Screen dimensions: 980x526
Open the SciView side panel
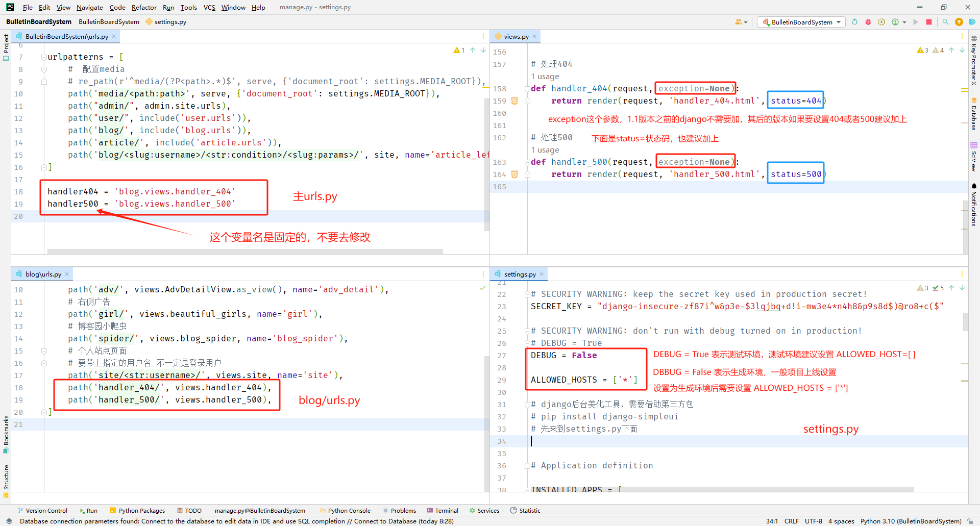974,157
